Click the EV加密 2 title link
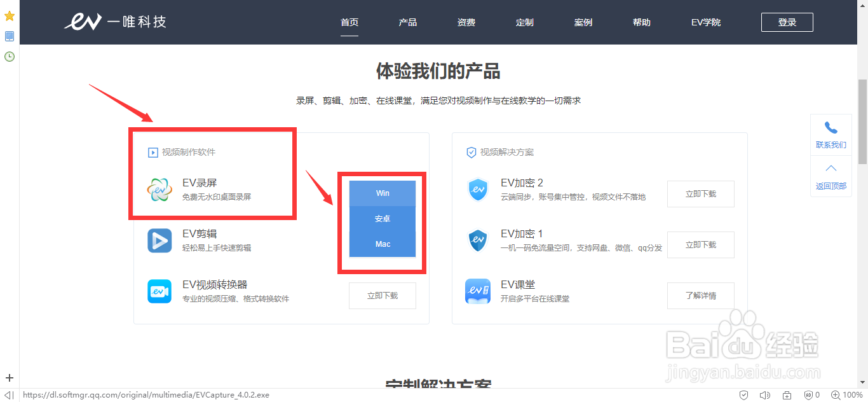The width and height of the screenshot is (868, 402). point(522,183)
